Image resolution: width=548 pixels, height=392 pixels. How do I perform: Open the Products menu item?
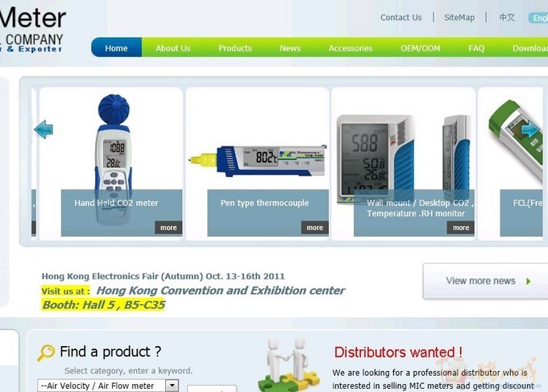click(x=235, y=48)
